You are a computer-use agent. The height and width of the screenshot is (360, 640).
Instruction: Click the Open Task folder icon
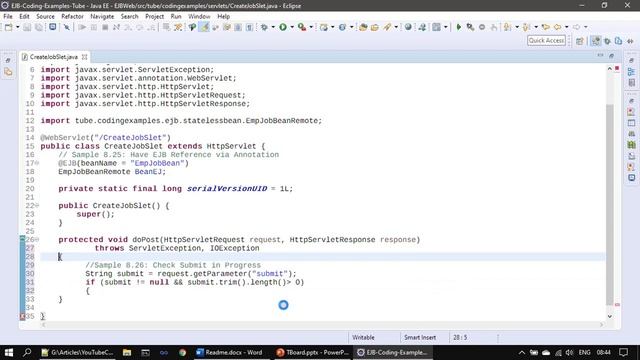(x=374, y=27)
